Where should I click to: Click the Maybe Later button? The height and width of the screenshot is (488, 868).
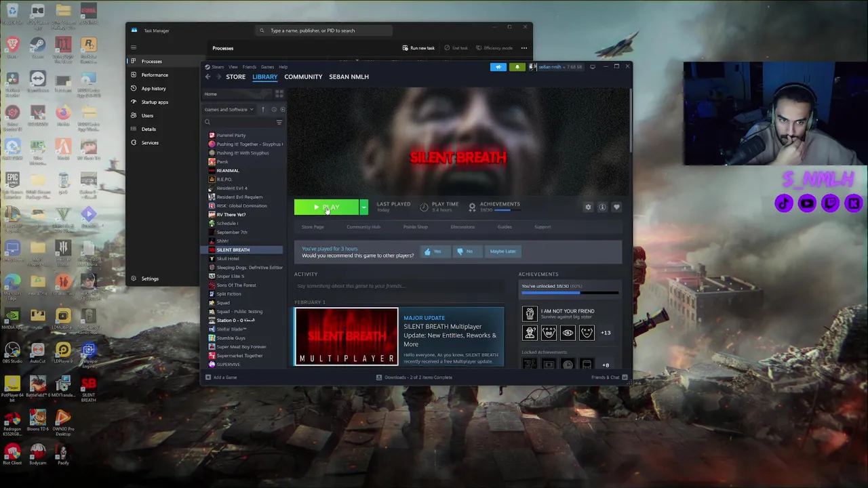pyautogui.click(x=503, y=251)
